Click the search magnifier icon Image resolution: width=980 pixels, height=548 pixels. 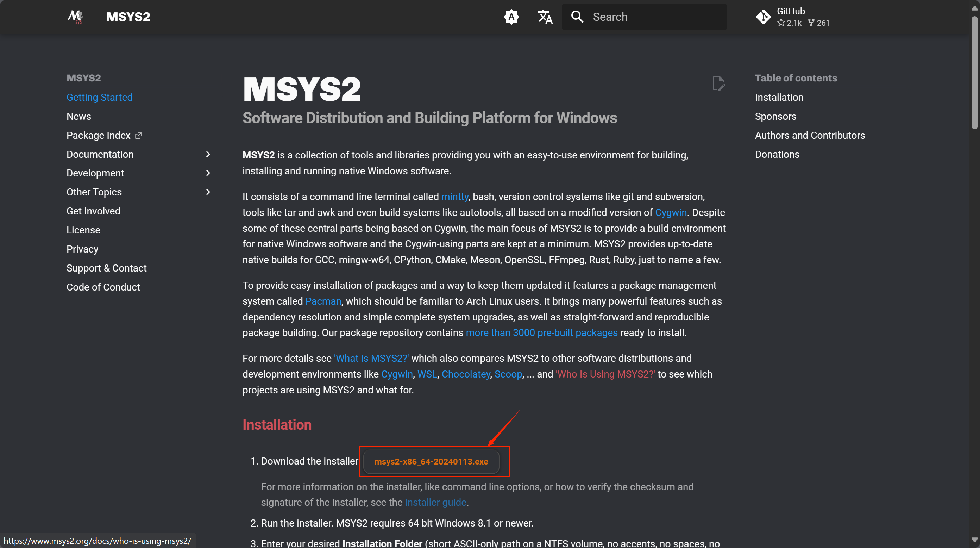577,17
